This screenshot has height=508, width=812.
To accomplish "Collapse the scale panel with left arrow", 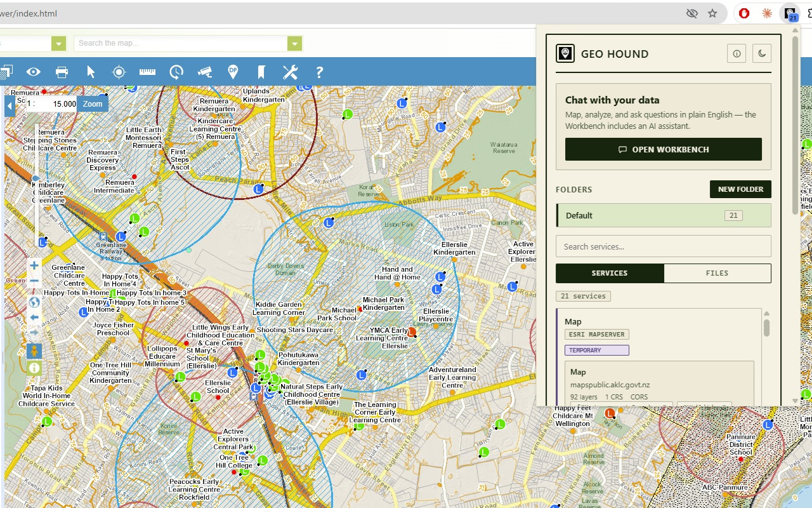I will pyautogui.click(x=10, y=105).
